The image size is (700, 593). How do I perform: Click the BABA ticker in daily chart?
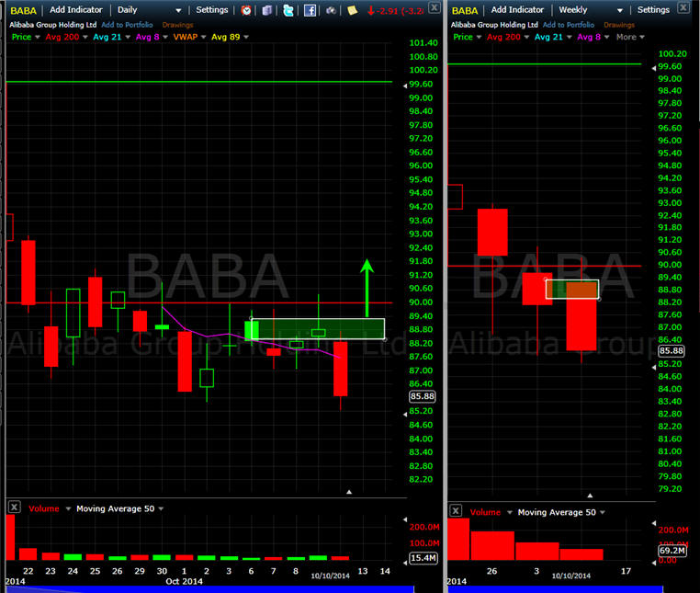(23, 10)
